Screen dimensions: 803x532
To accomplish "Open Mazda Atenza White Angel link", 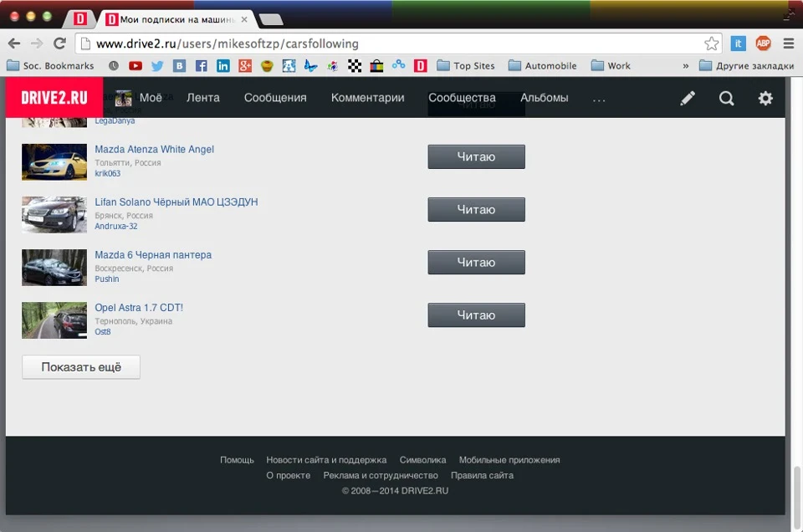I will (154, 149).
